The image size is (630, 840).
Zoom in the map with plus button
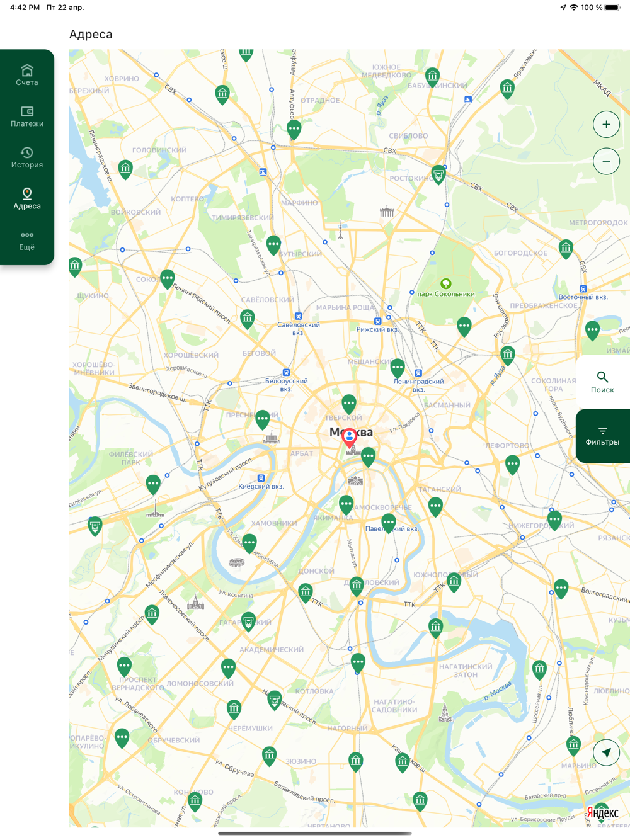[x=606, y=124]
